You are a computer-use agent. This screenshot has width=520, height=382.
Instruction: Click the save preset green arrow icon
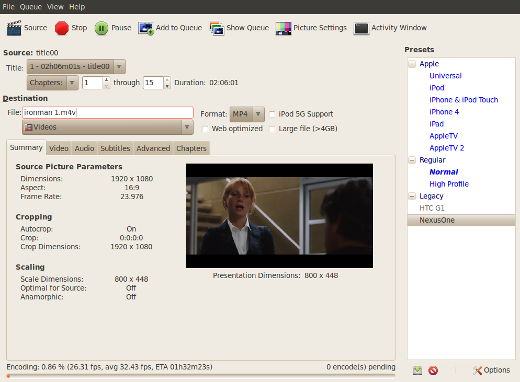click(417, 370)
